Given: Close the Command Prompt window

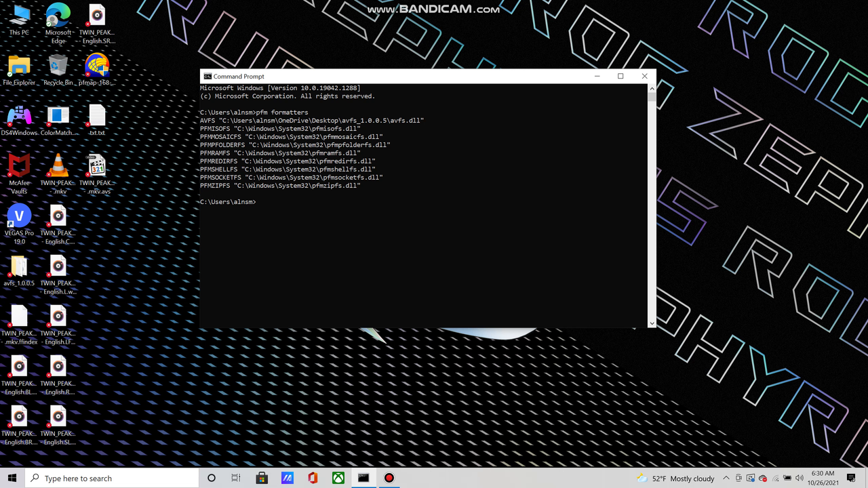Looking at the screenshot, I should click(x=644, y=77).
